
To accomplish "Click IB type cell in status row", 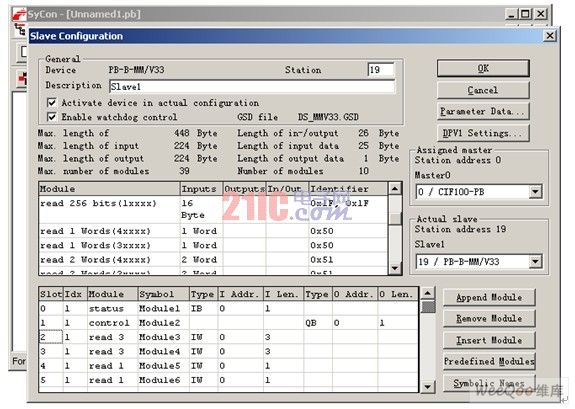I will [x=204, y=308].
